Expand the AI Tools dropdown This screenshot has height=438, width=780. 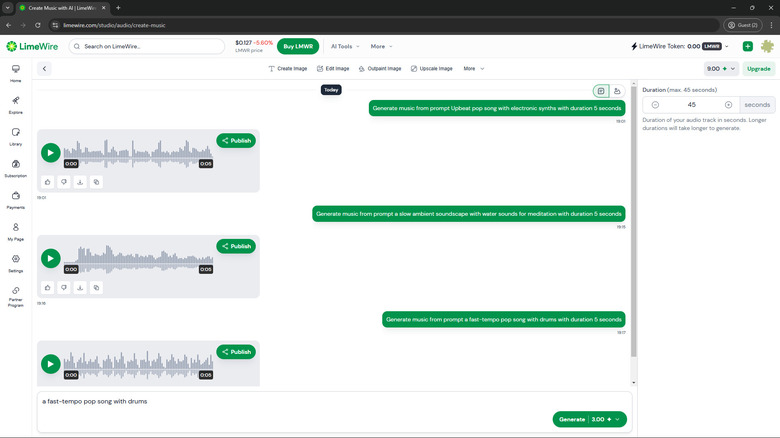coord(346,46)
